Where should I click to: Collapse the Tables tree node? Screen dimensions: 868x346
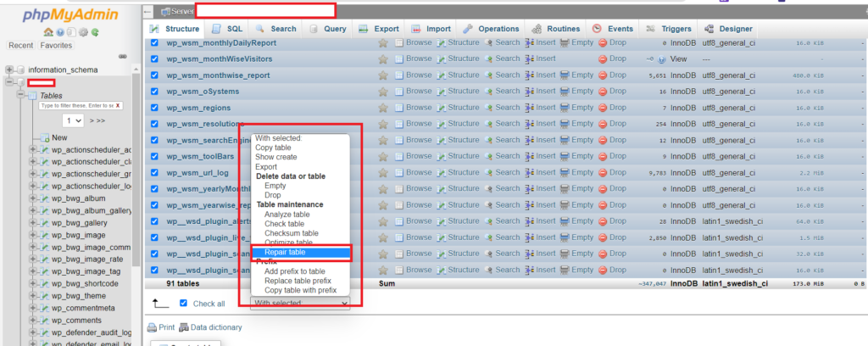[x=21, y=95]
